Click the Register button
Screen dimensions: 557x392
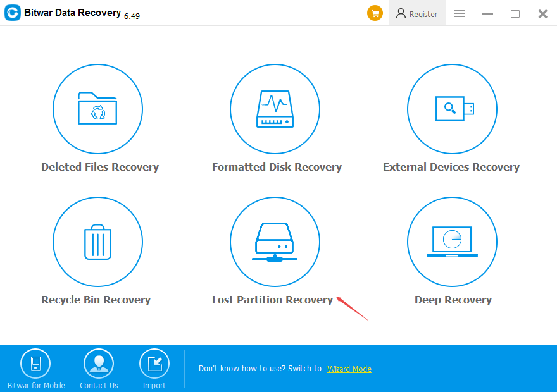pos(417,13)
